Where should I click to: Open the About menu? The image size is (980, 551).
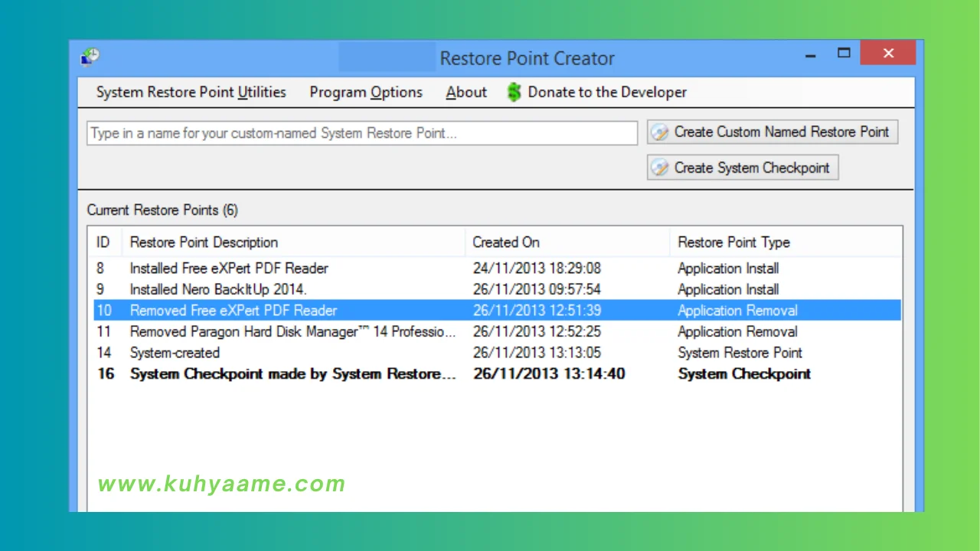pos(466,93)
